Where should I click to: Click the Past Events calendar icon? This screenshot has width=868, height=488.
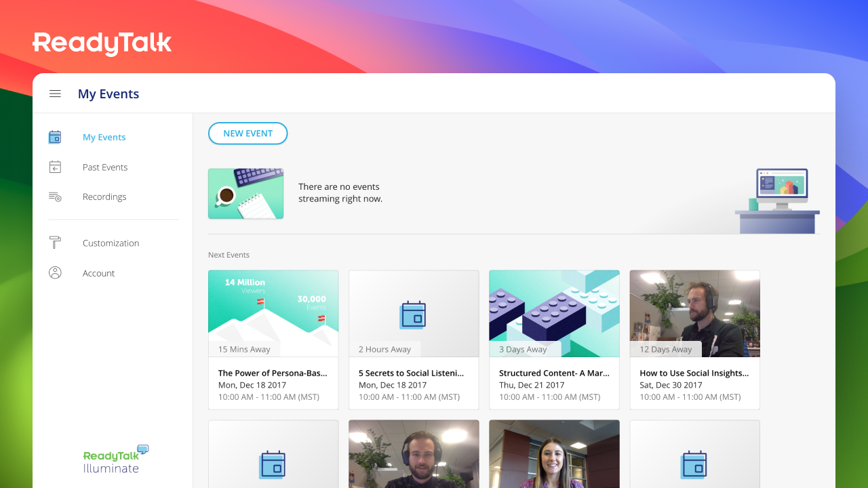pyautogui.click(x=55, y=167)
